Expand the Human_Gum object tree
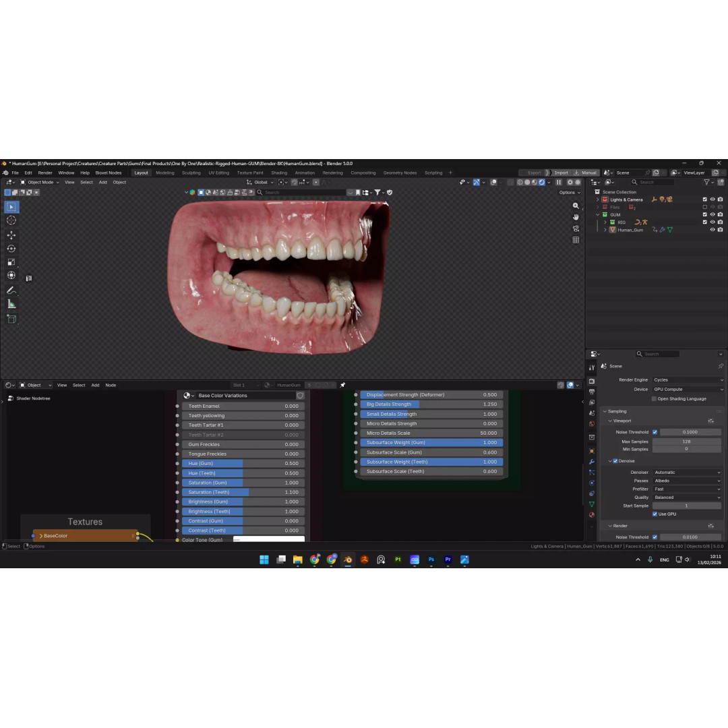The height and width of the screenshot is (728, 728). coord(605,230)
